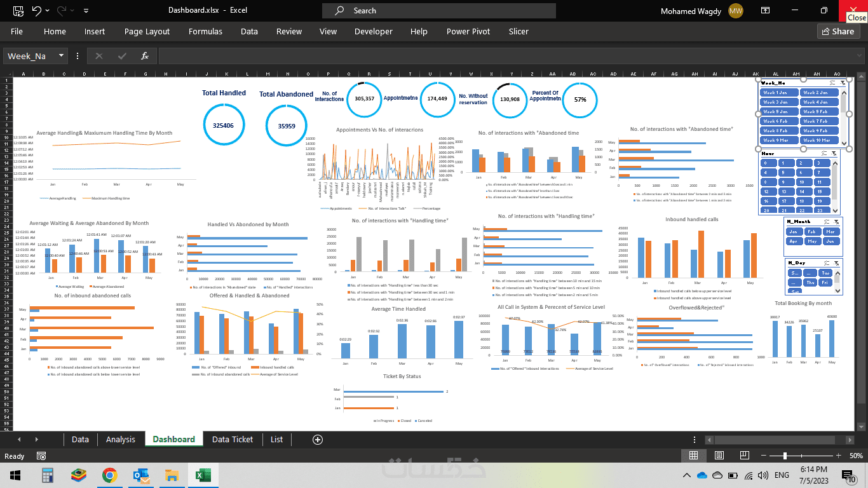Switch to the List sheet tab

[276, 439]
